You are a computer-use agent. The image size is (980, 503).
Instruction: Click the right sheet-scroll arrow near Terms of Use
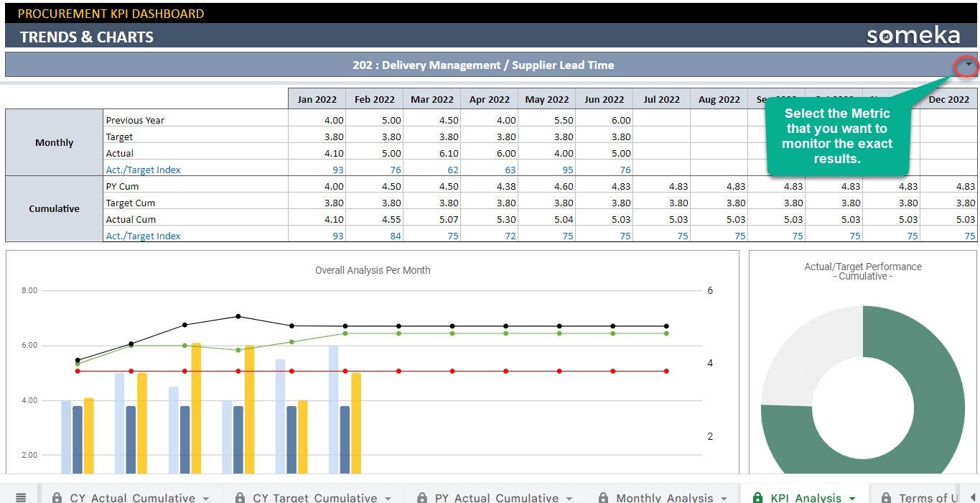[x=974, y=497]
